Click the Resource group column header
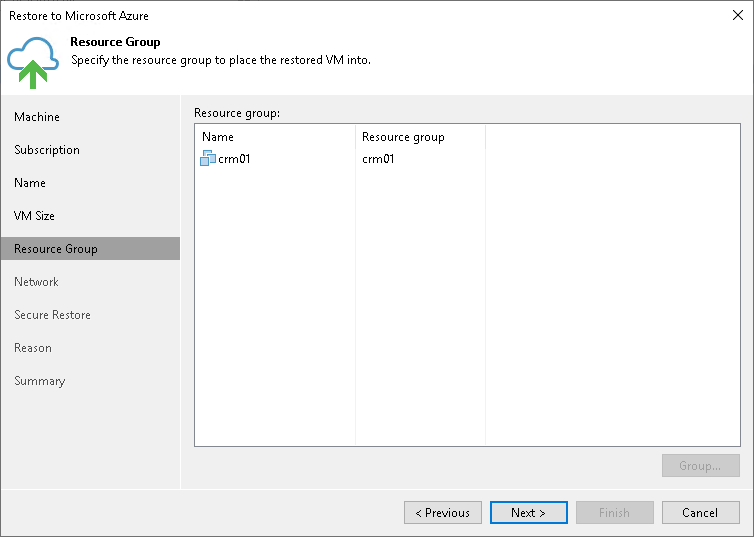The width and height of the screenshot is (754, 537). [421, 137]
